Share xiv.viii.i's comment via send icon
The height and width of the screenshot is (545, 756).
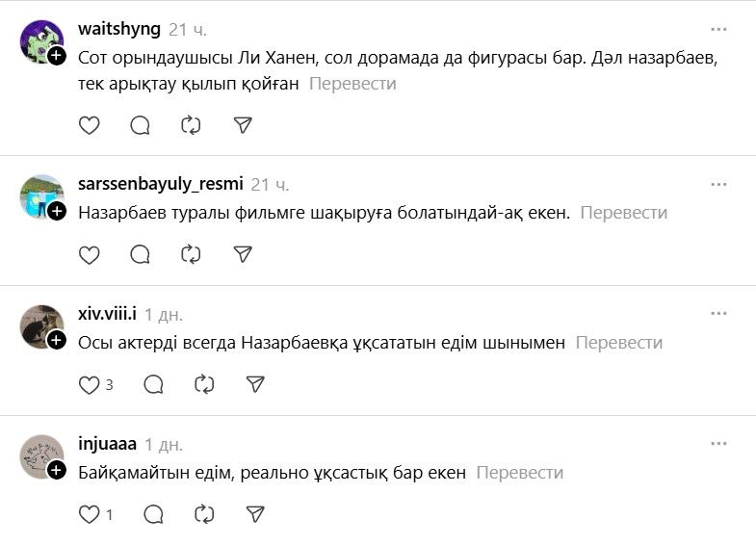[x=255, y=385]
